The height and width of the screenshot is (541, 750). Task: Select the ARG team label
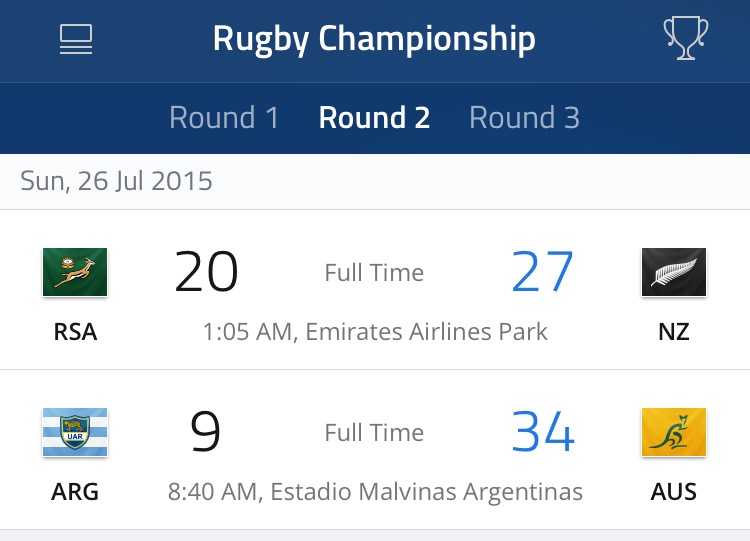[75, 492]
